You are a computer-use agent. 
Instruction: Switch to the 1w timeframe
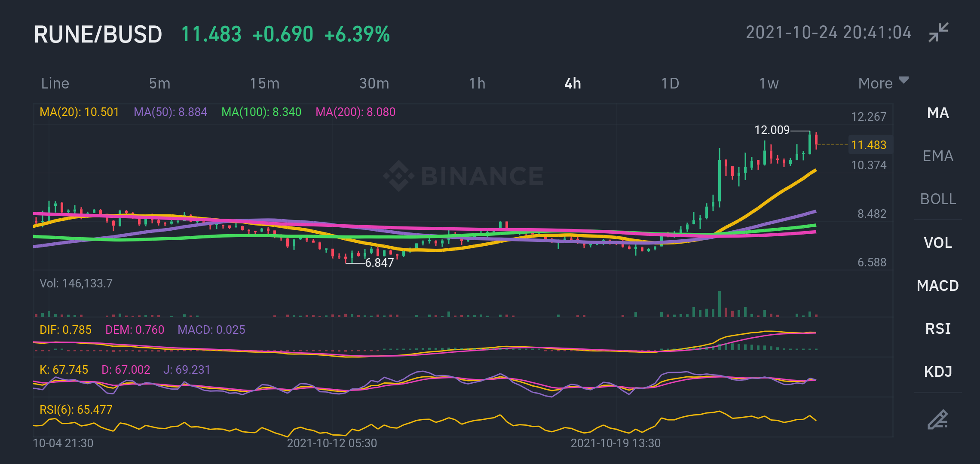click(769, 83)
